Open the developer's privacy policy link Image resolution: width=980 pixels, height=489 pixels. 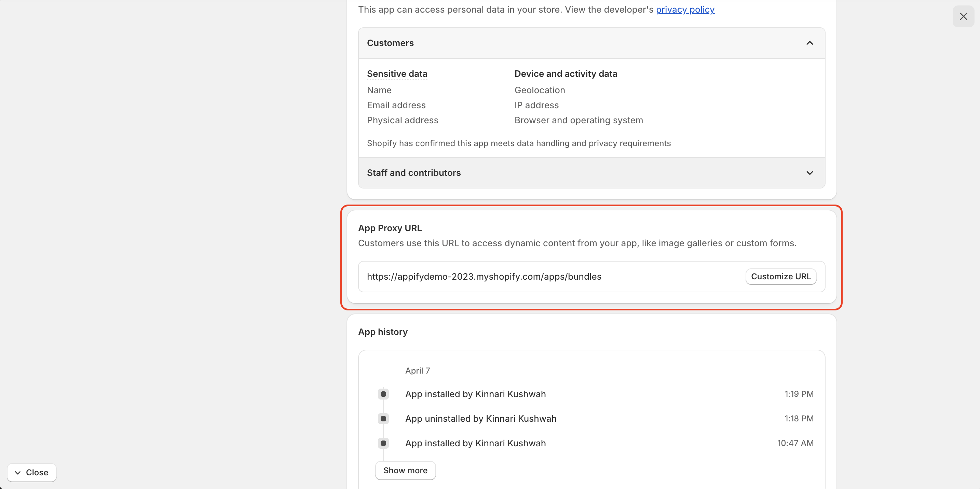685,10
